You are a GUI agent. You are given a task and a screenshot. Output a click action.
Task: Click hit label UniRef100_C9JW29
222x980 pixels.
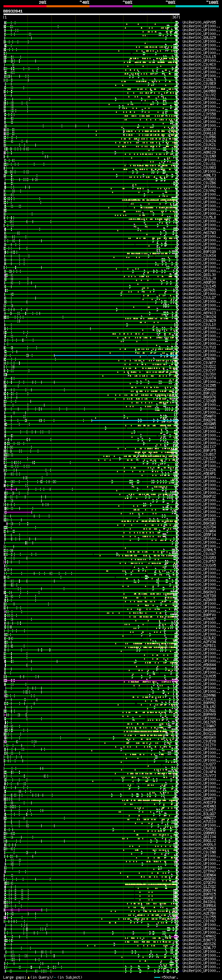click(199, 321)
